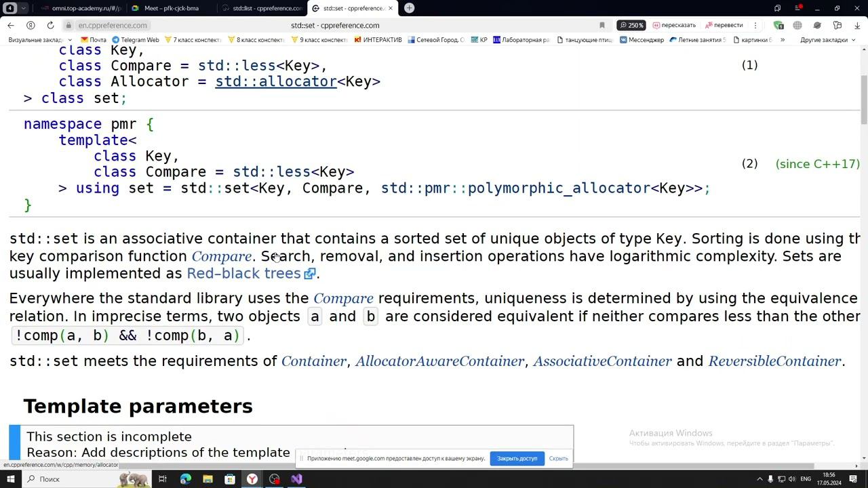Click Скрыть to hide the sharing bar
The image size is (868, 488).
pyautogui.click(x=559, y=459)
